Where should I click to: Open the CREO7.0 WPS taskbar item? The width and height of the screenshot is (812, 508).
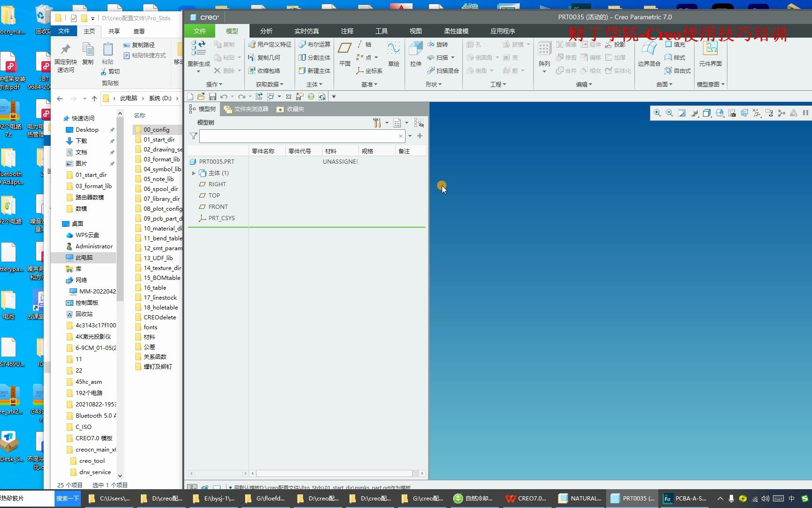point(526,498)
